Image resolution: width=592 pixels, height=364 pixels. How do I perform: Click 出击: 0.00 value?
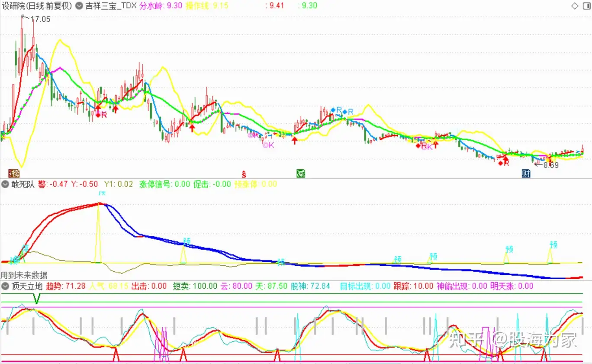[149, 286]
